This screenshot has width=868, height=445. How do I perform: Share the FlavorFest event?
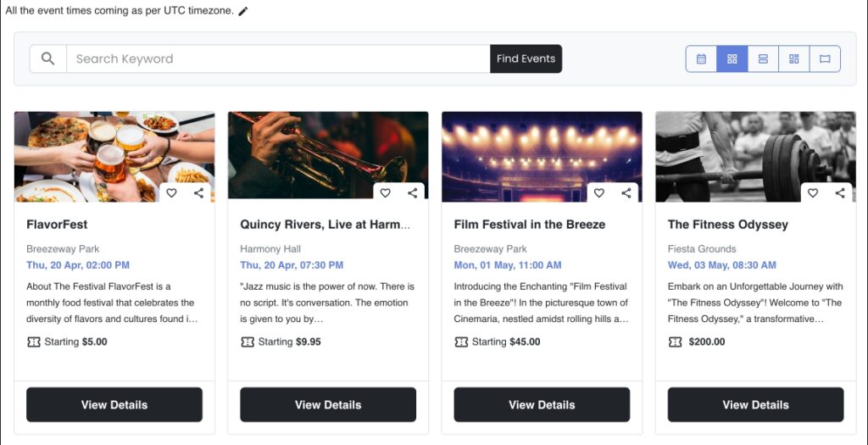(198, 193)
